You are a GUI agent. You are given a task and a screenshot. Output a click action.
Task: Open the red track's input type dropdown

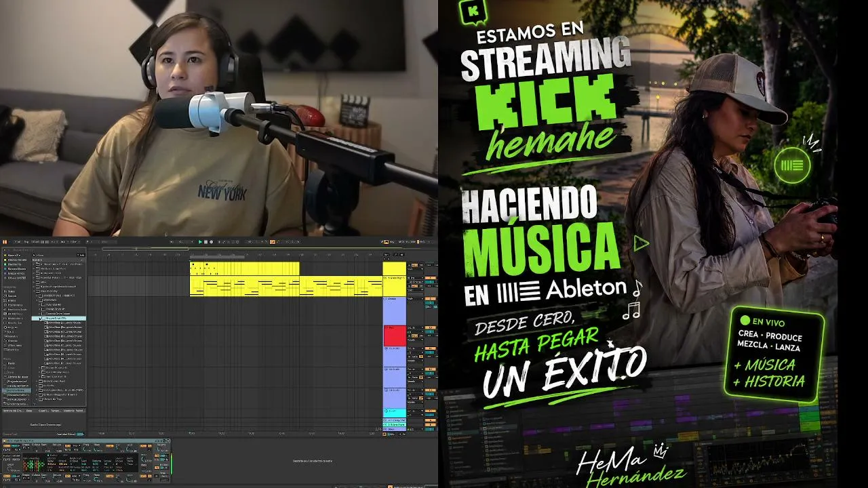pos(416,328)
